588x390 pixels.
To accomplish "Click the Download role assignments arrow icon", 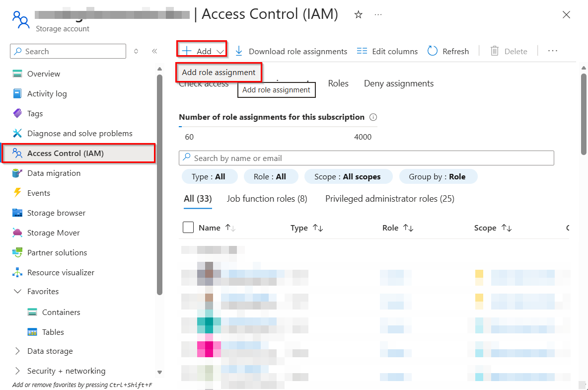I will (239, 51).
